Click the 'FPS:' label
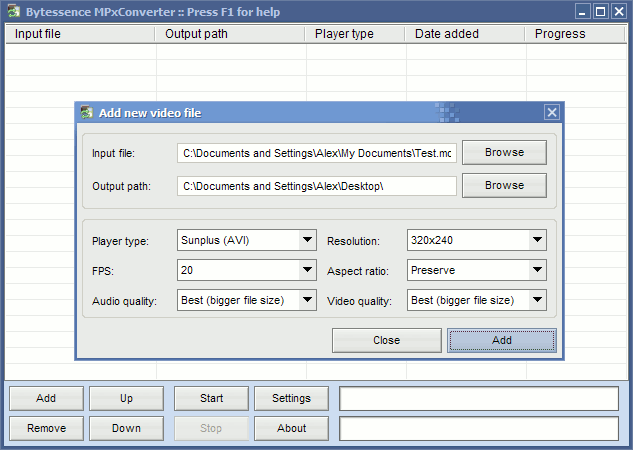The image size is (633, 450). [x=103, y=271]
